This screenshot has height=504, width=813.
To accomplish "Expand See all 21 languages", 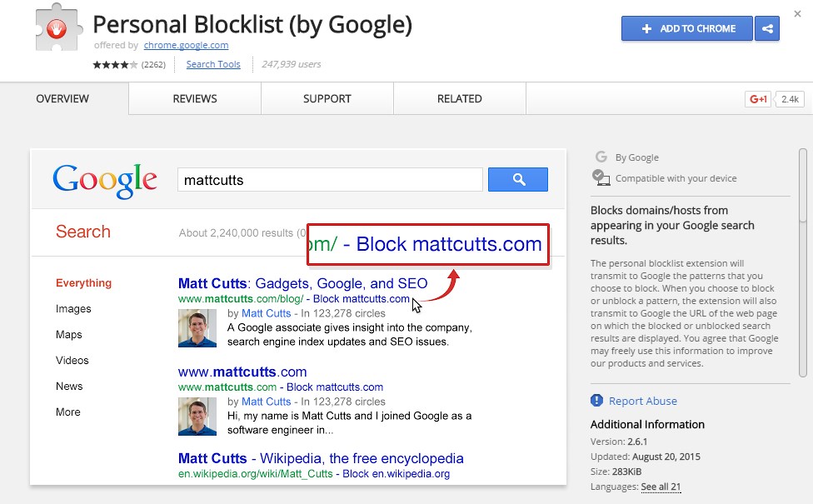I will click(x=661, y=487).
